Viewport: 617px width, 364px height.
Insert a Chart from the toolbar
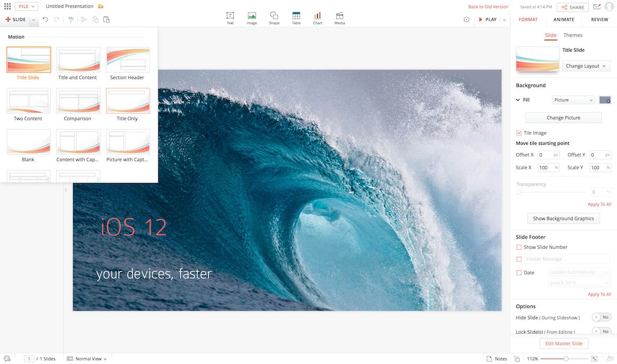click(x=317, y=18)
